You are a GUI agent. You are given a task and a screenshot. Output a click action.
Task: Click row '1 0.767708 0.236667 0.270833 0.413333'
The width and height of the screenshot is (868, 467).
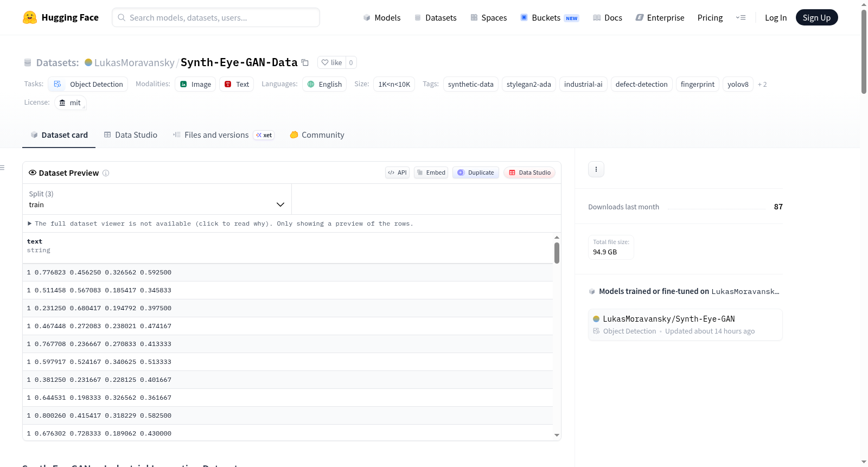click(288, 344)
